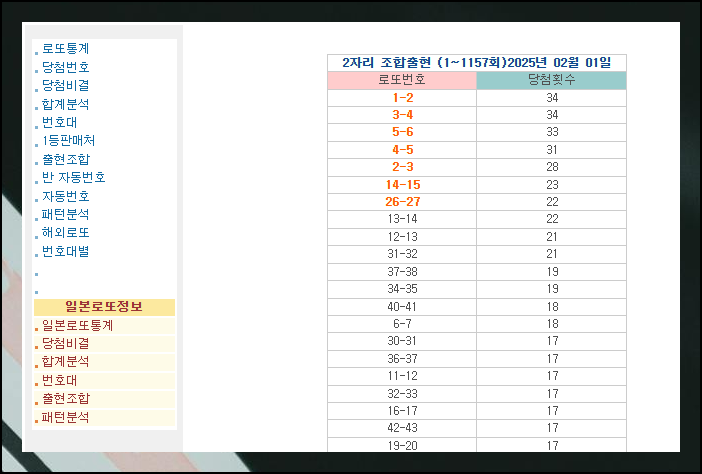Select the 36-37 combination cell
This screenshot has height=474, width=702.
402,359
